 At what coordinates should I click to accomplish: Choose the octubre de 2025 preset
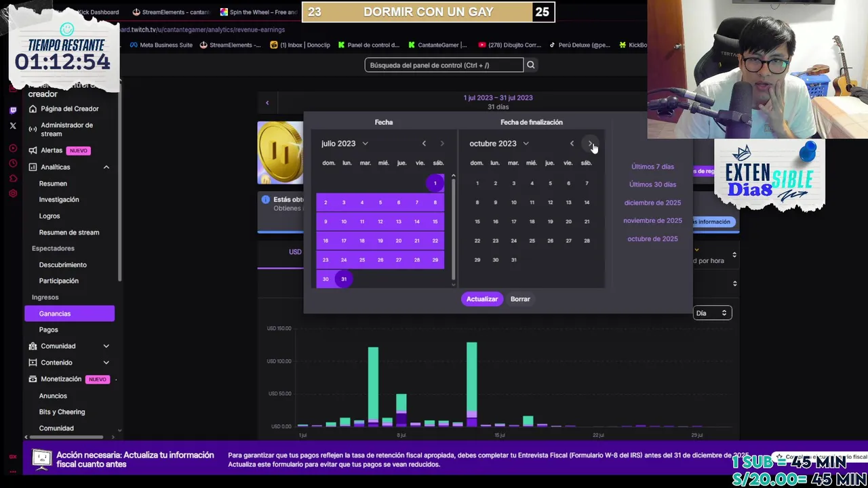(652, 239)
